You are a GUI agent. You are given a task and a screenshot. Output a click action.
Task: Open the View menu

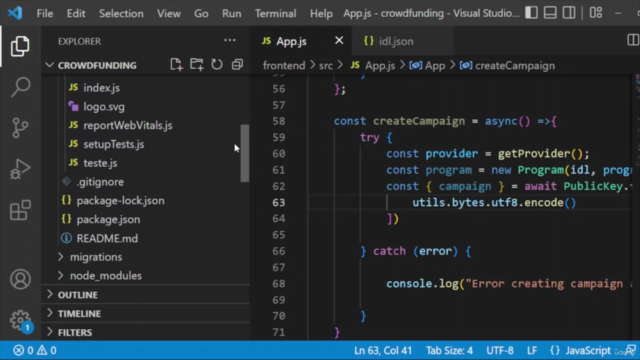coord(169,13)
